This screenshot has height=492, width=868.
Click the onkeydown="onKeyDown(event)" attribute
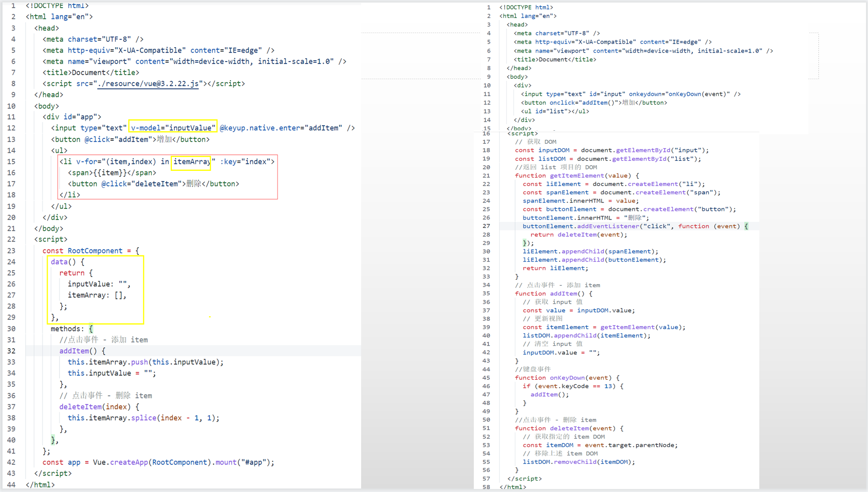(679, 94)
